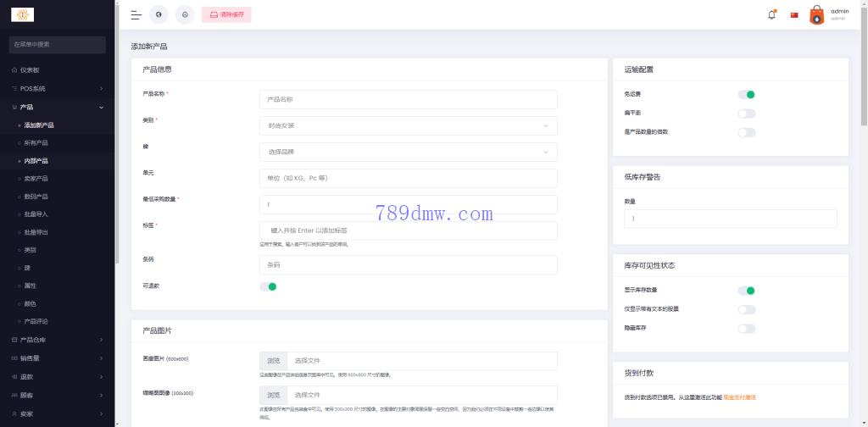
Task: Toggle the 可退款 refundable switch
Action: coord(268,286)
